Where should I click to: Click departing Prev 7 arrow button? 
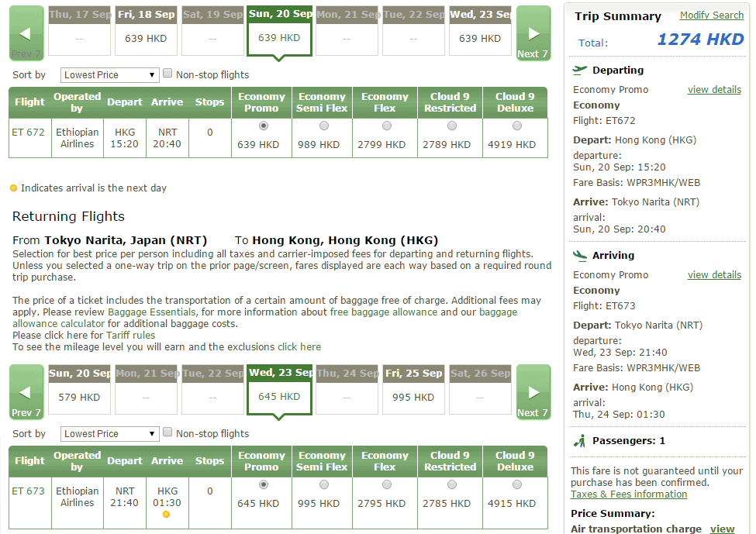click(x=26, y=33)
